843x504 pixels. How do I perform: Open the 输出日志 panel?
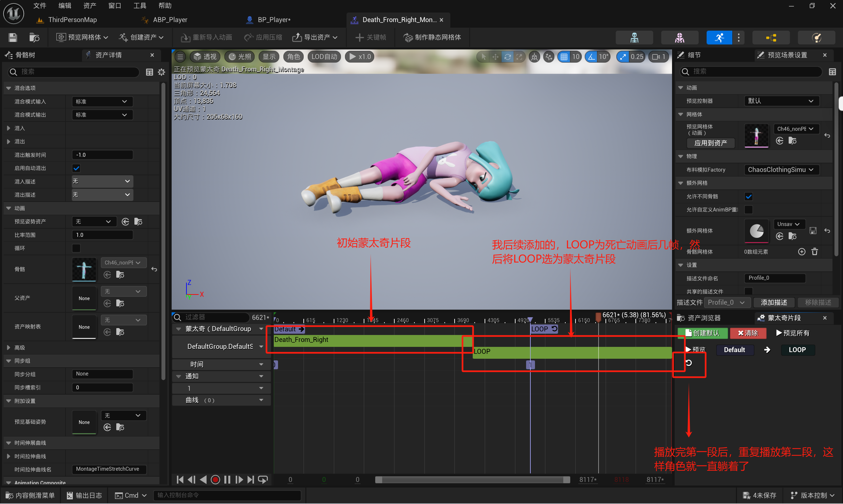(x=85, y=495)
